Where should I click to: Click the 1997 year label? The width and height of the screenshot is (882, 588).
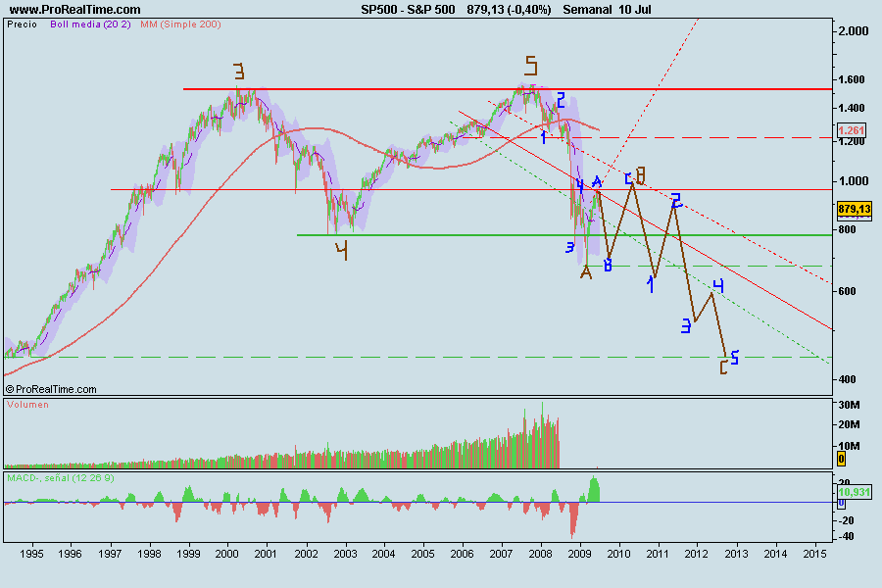pos(110,554)
